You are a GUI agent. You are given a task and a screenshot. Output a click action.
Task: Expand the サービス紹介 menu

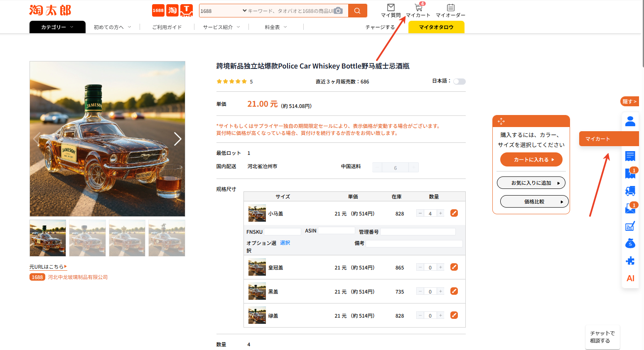click(x=221, y=27)
